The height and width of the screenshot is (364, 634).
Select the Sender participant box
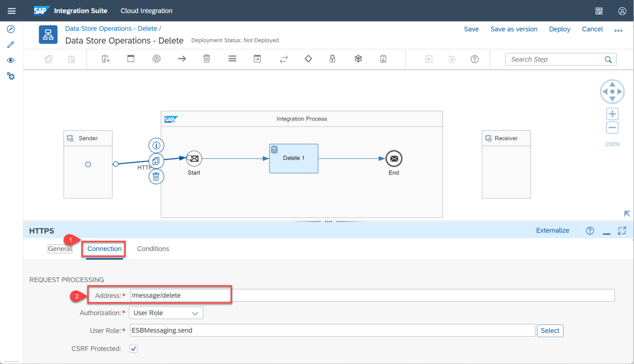[x=88, y=164]
